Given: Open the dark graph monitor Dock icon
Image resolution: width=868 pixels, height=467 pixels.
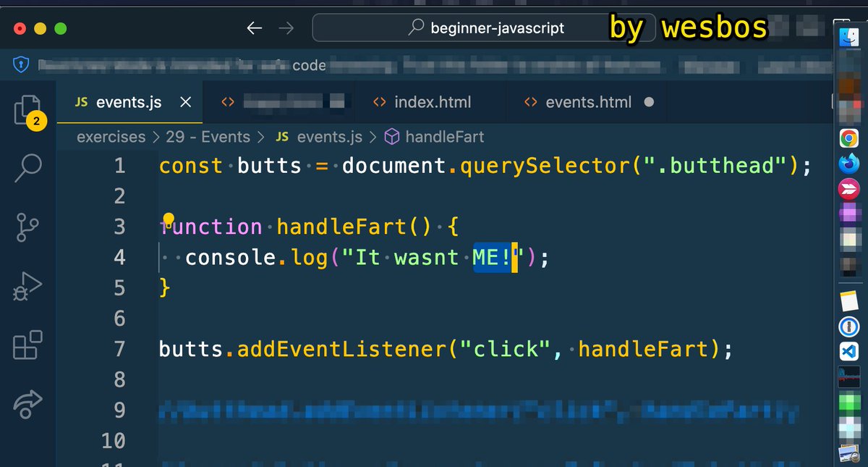Looking at the screenshot, I should [x=848, y=377].
